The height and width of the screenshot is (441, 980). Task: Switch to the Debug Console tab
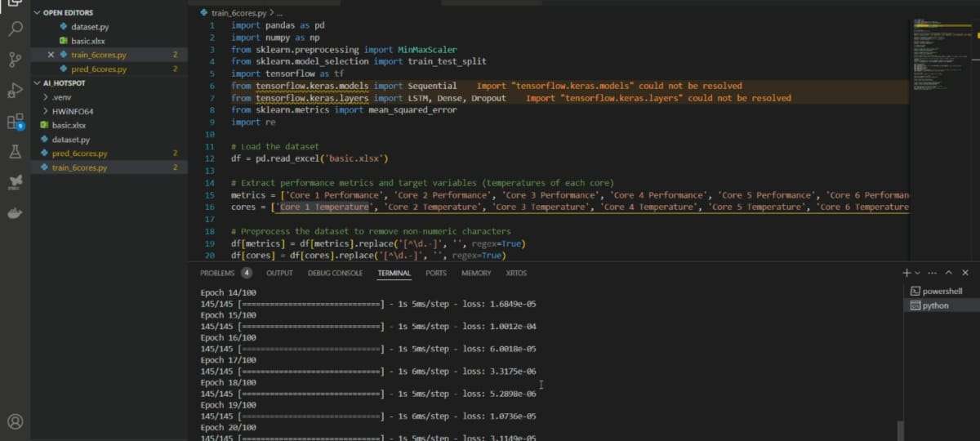pos(335,273)
